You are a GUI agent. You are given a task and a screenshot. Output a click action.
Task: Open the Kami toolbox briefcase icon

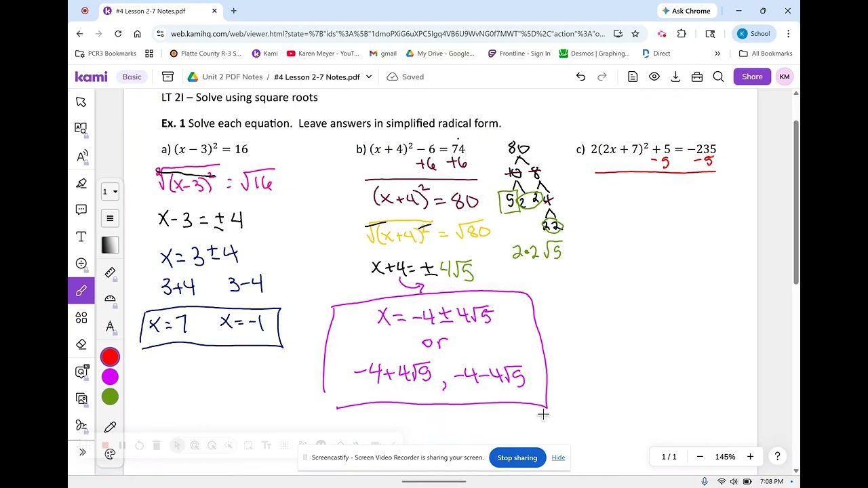point(697,77)
